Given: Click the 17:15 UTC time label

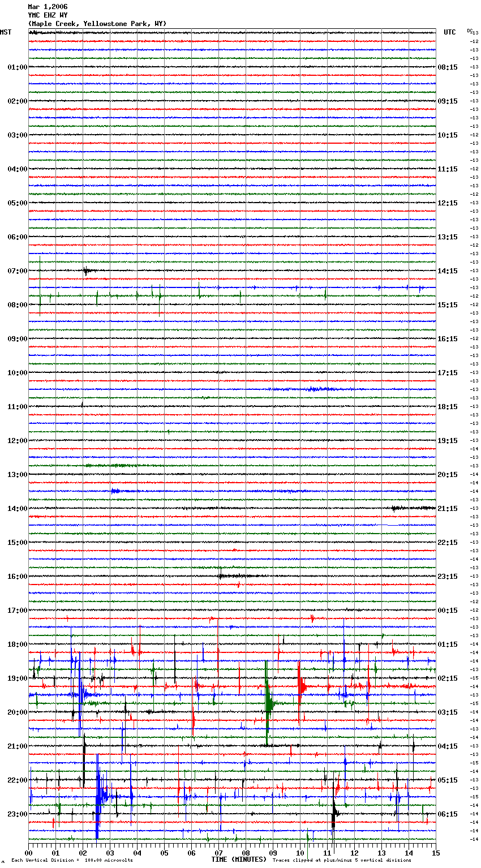Looking at the screenshot, I should [x=448, y=373].
